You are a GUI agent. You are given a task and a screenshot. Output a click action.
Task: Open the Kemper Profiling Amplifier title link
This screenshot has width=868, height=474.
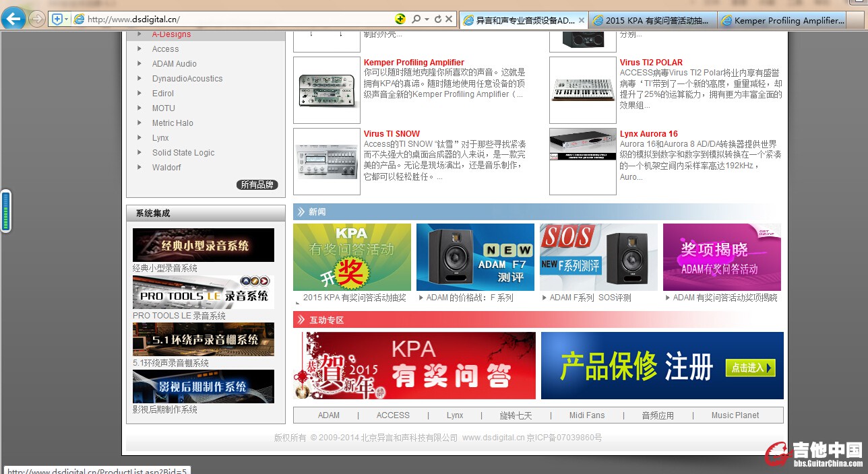click(414, 63)
